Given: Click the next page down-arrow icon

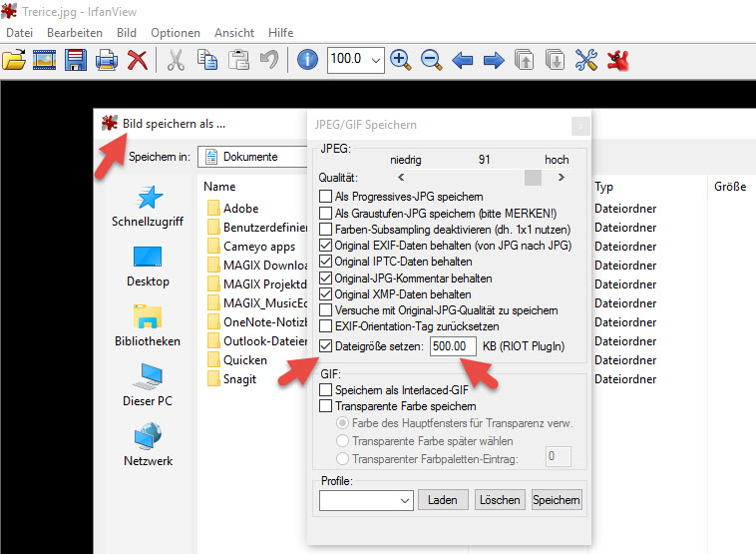Looking at the screenshot, I should (555, 60).
